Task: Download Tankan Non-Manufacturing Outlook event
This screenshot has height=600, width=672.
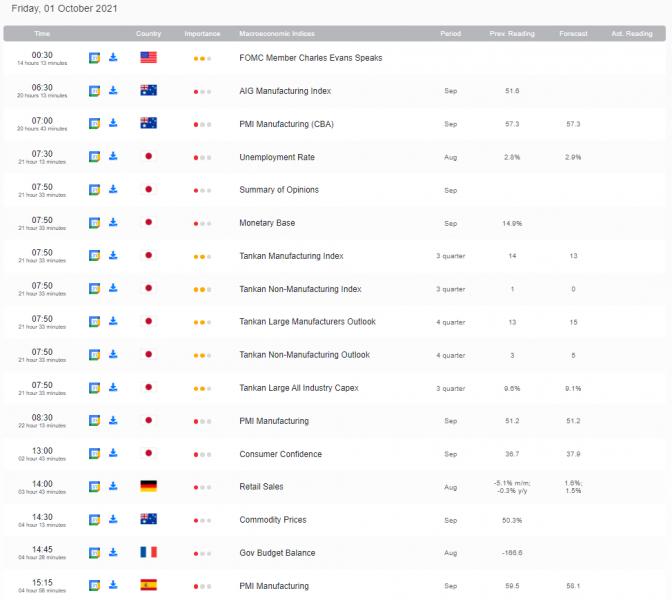Action: point(113,354)
